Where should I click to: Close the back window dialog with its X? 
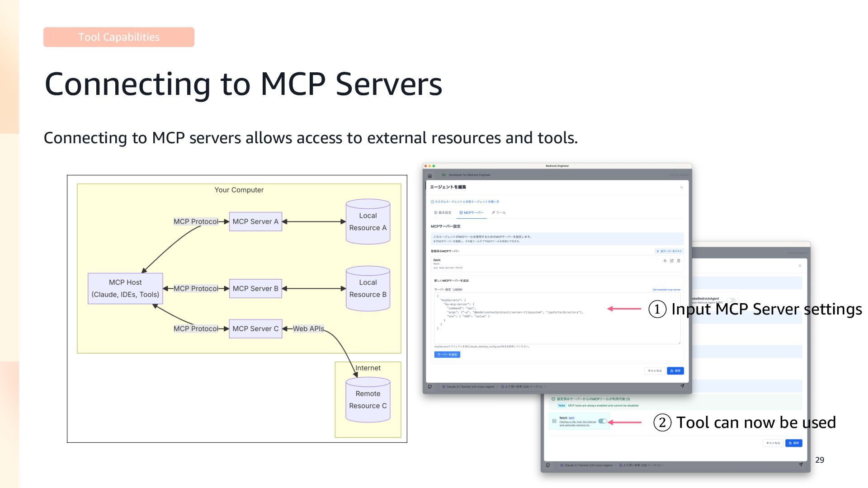(x=800, y=266)
